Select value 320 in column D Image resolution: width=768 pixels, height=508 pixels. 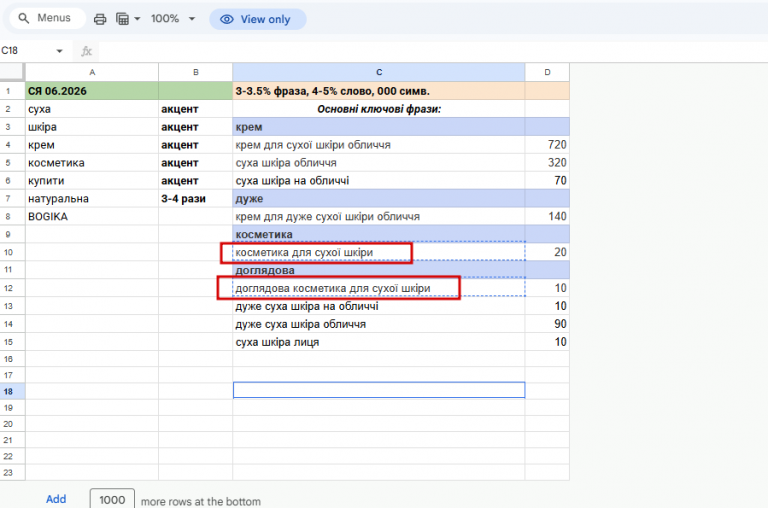coord(547,163)
